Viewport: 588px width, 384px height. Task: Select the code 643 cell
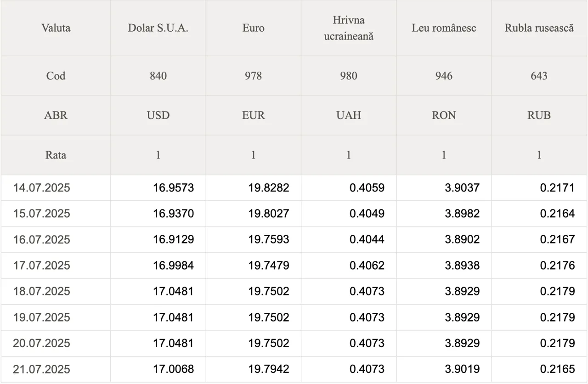539,76
